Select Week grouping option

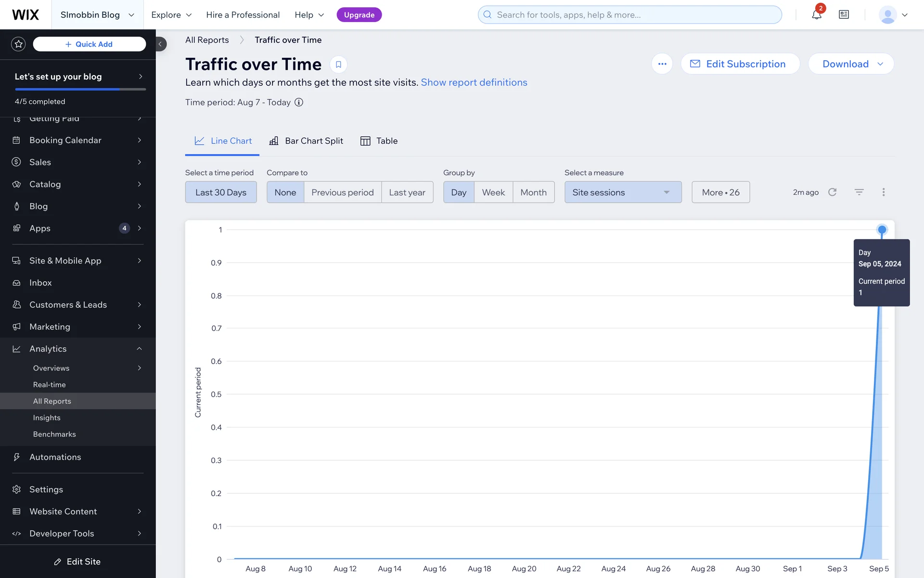click(x=493, y=192)
